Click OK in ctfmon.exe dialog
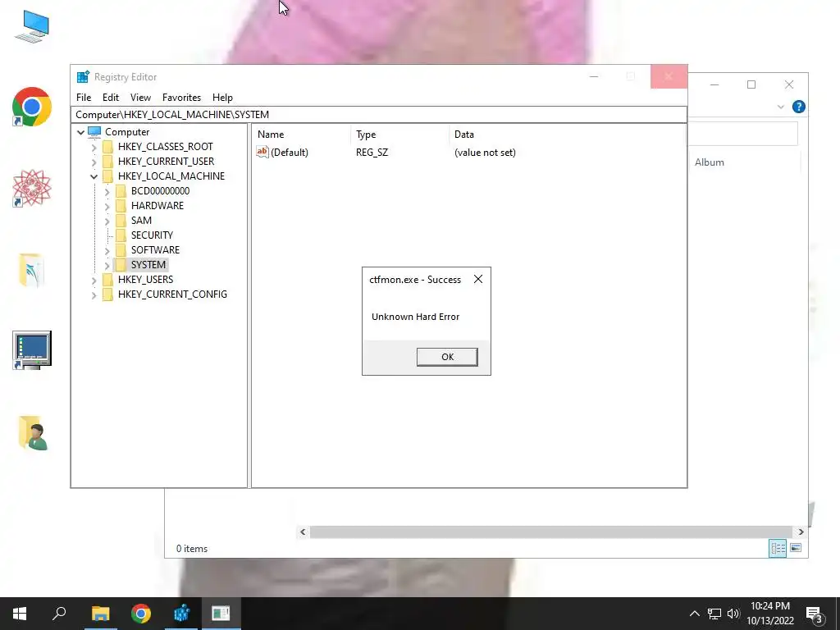Image resolution: width=840 pixels, height=630 pixels. click(x=447, y=357)
